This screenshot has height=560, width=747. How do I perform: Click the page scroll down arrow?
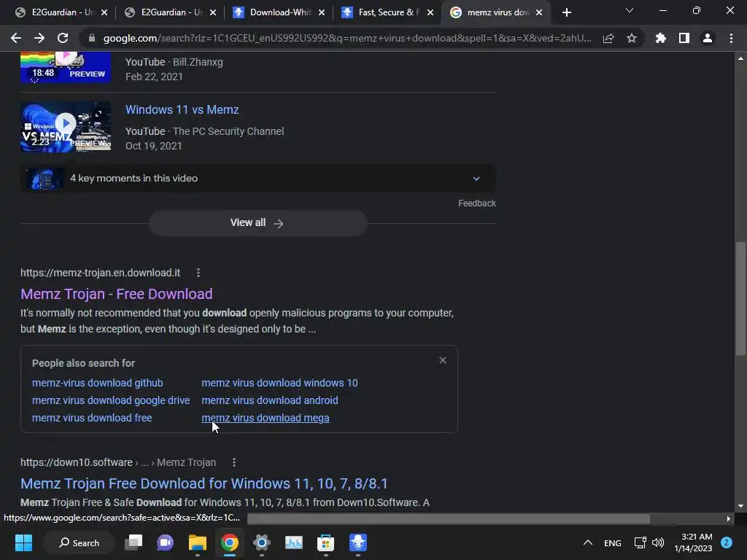tap(740, 507)
